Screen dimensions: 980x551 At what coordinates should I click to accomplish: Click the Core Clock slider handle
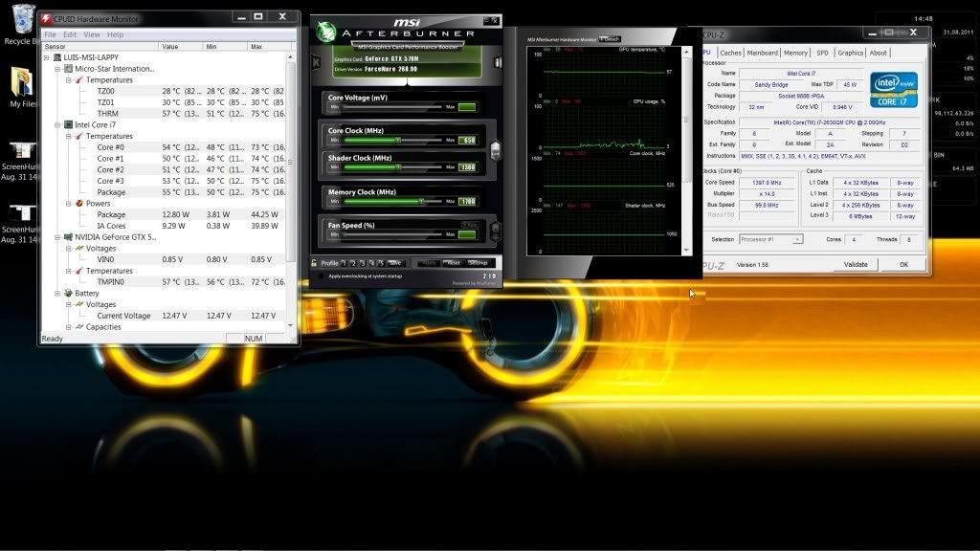click(398, 140)
